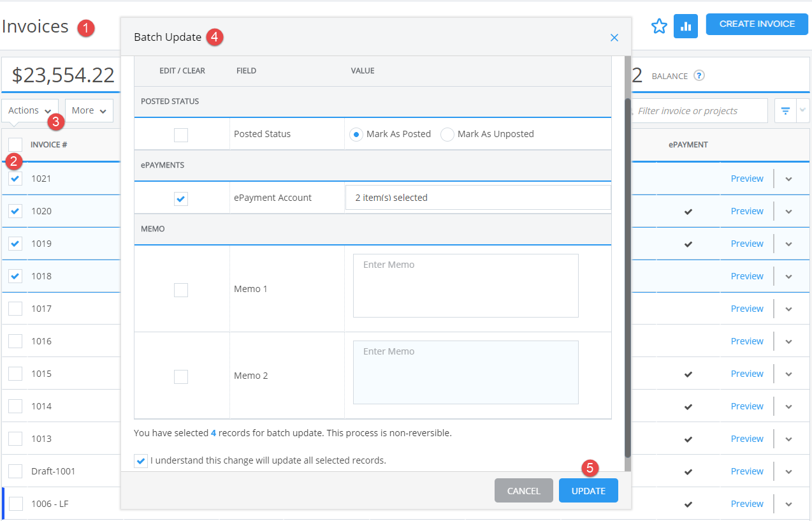The height and width of the screenshot is (521, 812).
Task: Expand filter dropdown arrow beside filter icon
Action: 802,110
